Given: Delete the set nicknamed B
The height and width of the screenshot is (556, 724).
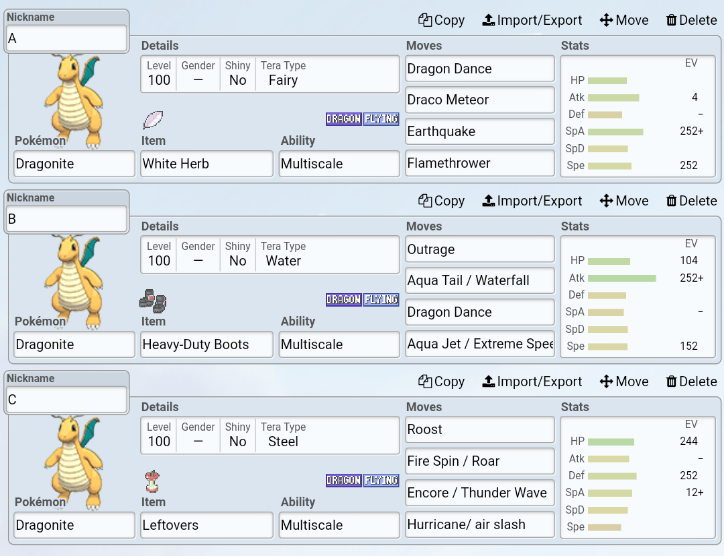Looking at the screenshot, I should click(x=691, y=201).
